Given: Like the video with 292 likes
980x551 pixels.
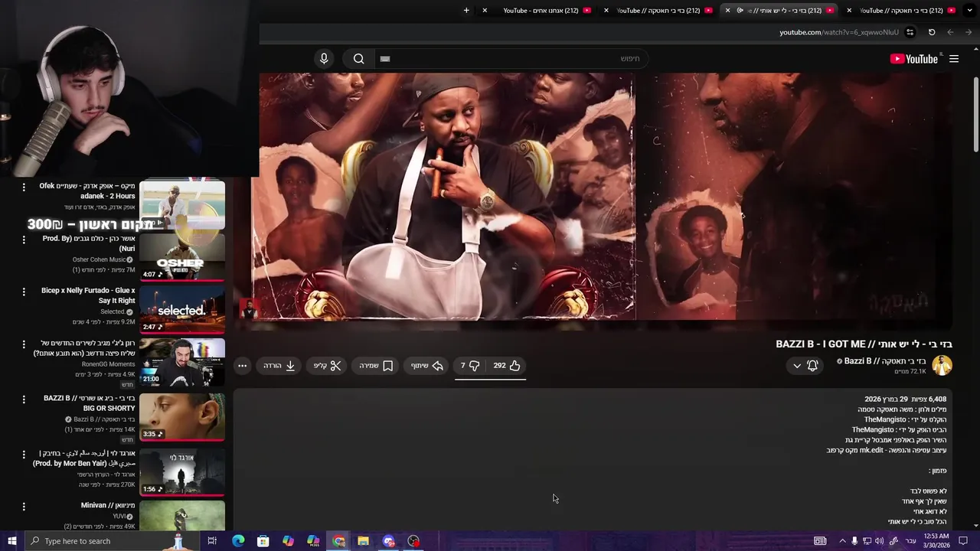Looking at the screenshot, I should click(507, 366).
